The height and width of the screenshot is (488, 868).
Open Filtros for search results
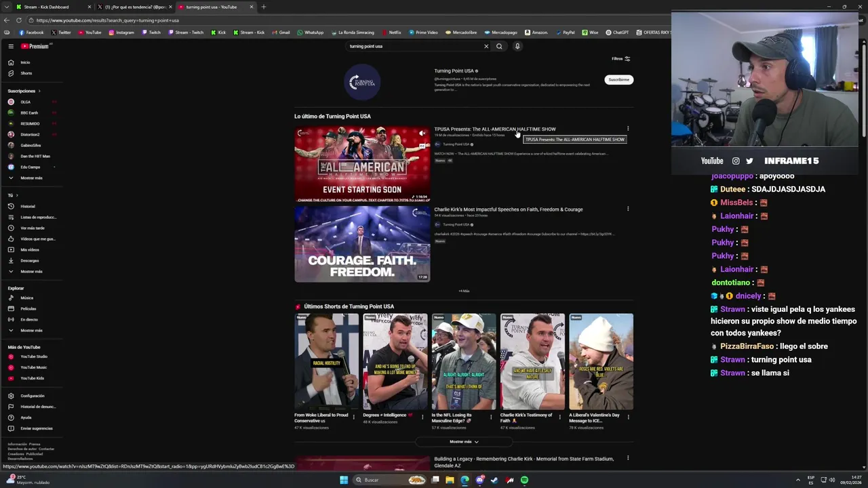620,59
